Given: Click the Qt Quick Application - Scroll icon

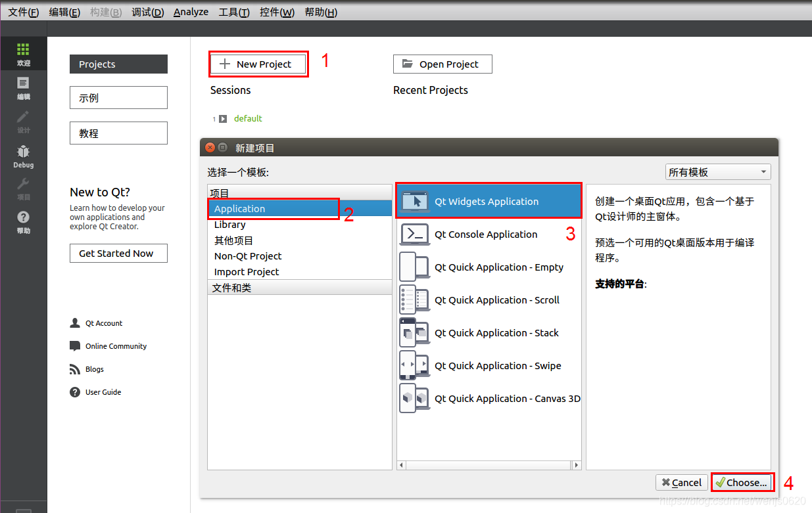Looking at the screenshot, I should 415,300.
